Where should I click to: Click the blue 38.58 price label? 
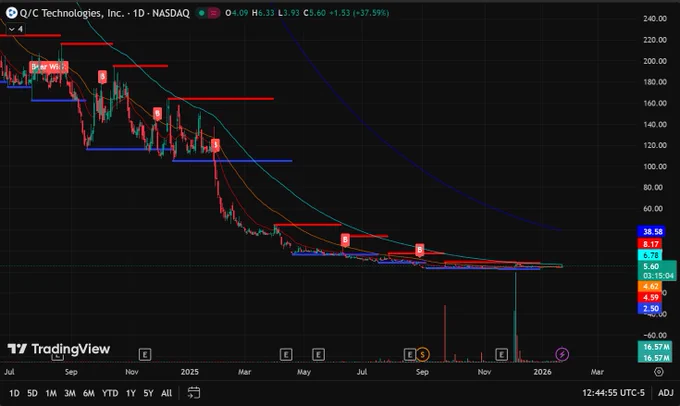click(x=650, y=232)
